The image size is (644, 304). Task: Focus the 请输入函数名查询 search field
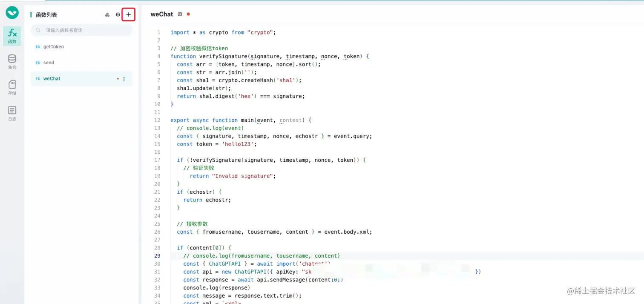pyautogui.click(x=81, y=30)
